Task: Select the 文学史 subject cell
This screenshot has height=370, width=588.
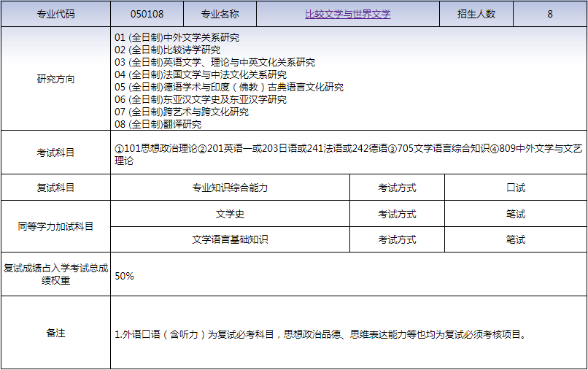Action: (230, 214)
